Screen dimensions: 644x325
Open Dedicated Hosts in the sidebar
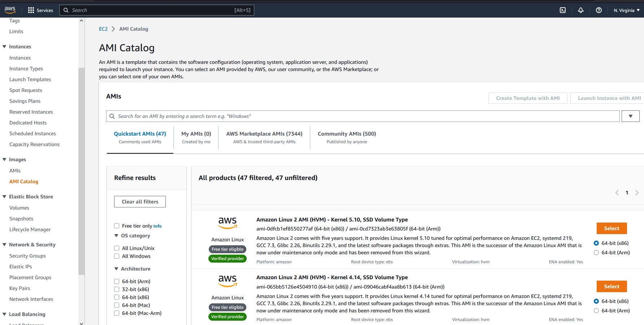[x=28, y=123]
